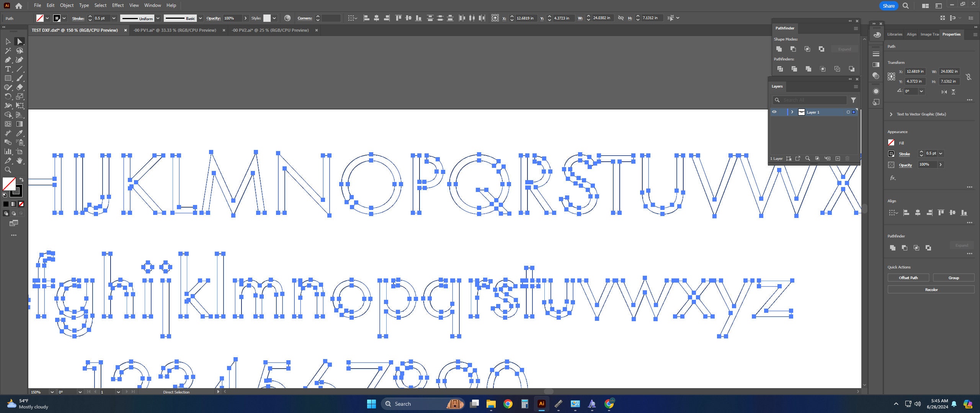980x413 pixels.
Task: Click the Recolor button
Action: coord(931,289)
